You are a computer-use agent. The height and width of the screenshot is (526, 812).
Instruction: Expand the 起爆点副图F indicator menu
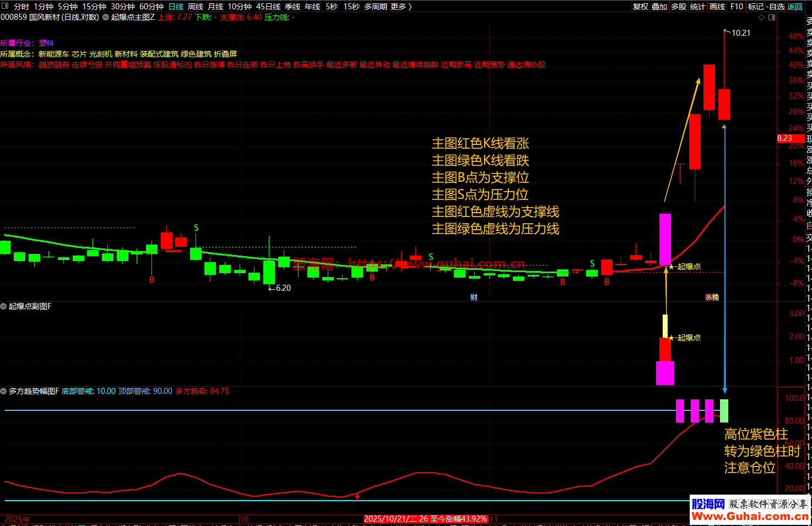click(4, 306)
